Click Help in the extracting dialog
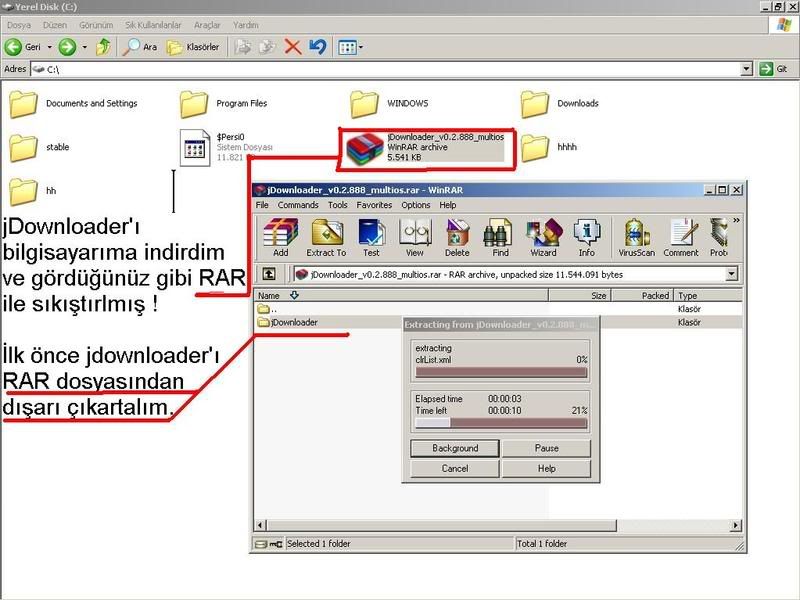 tap(546, 468)
